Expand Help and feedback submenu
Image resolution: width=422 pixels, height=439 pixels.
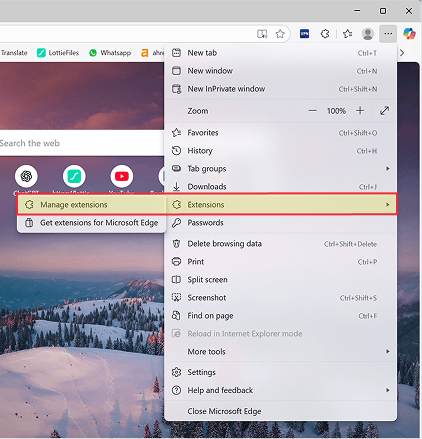pyautogui.click(x=280, y=390)
